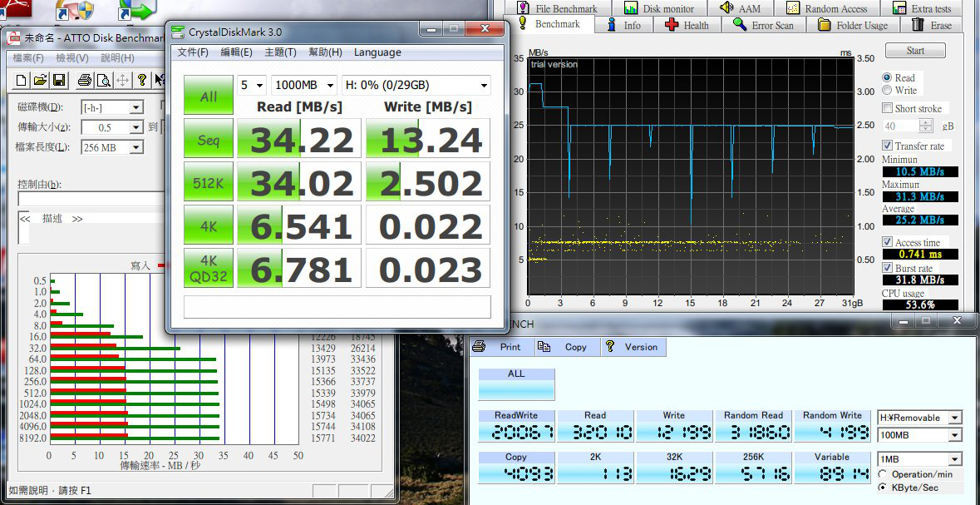Click the Folder Usage folder icon in HD Tune

tap(825, 25)
